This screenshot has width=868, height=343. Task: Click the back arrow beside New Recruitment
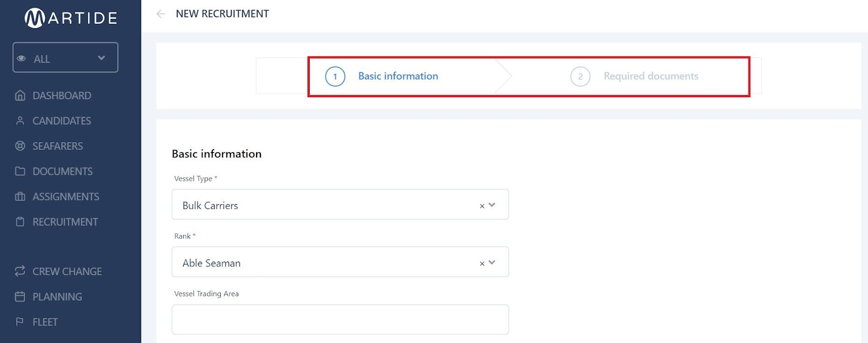click(x=161, y=14)
